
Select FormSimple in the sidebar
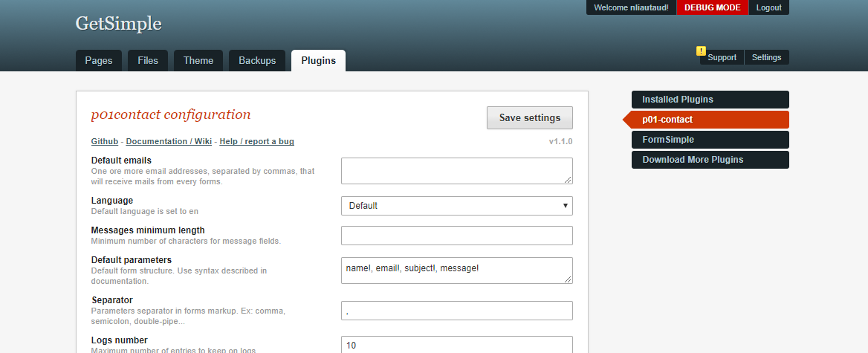click(x=710, y=140)
